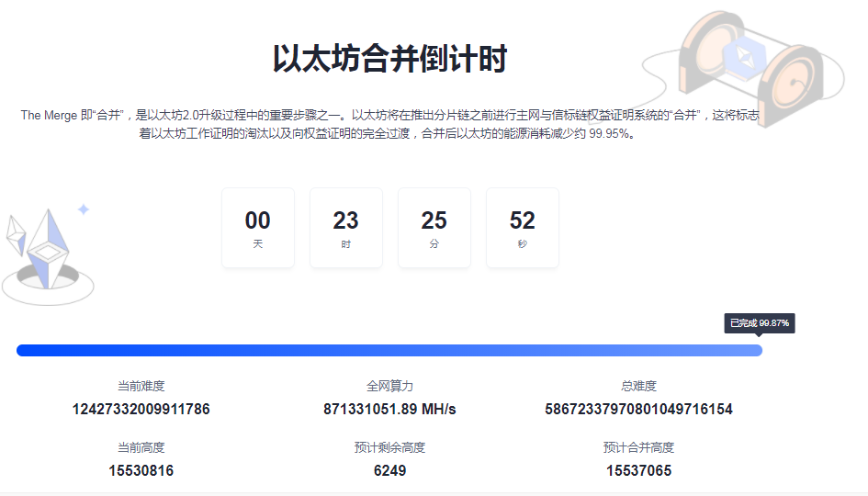Click the 已完成 99.87% tooltip

(760, 323)
